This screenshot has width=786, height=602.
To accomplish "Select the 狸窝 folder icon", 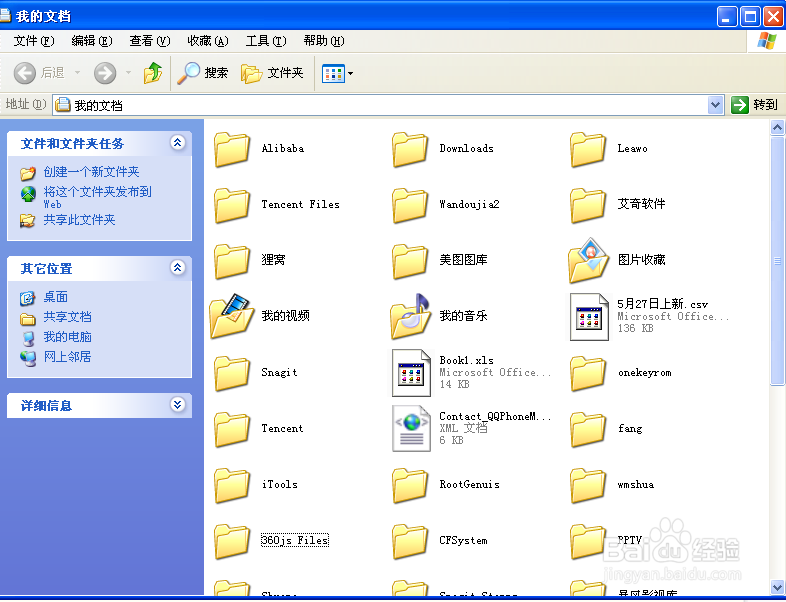I will 232,261.
